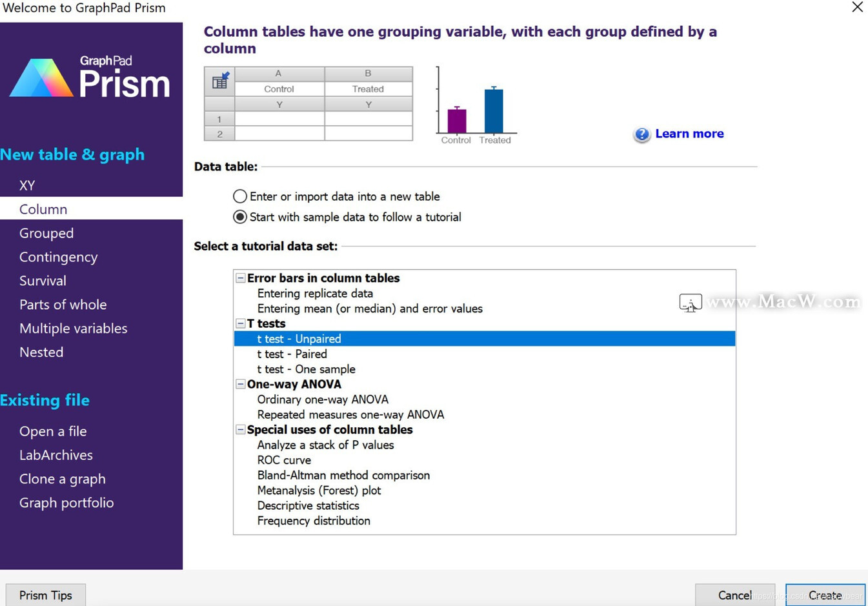
Task: Select Metanalysis (Forest) plot data set
Action: (319, 490)
